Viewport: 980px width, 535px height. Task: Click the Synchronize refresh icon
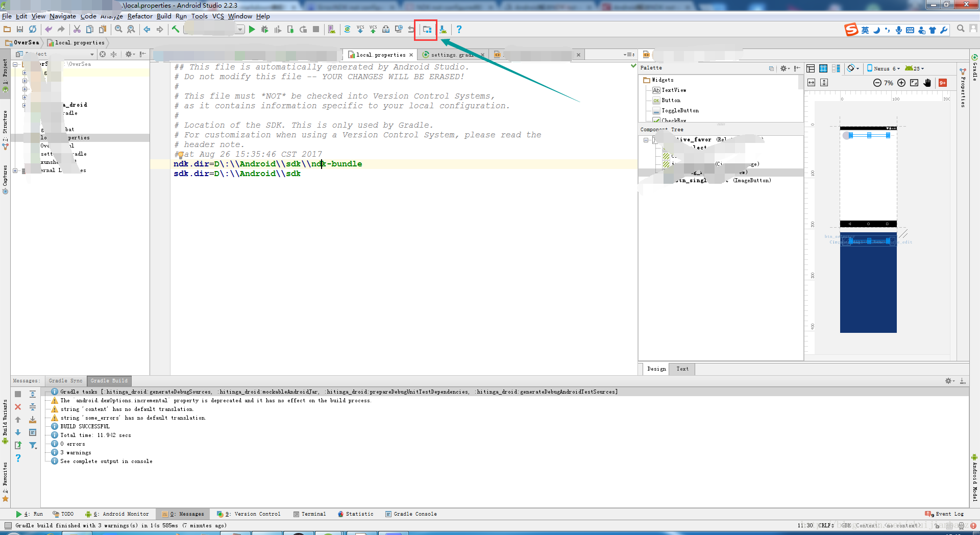pos(33,30)
